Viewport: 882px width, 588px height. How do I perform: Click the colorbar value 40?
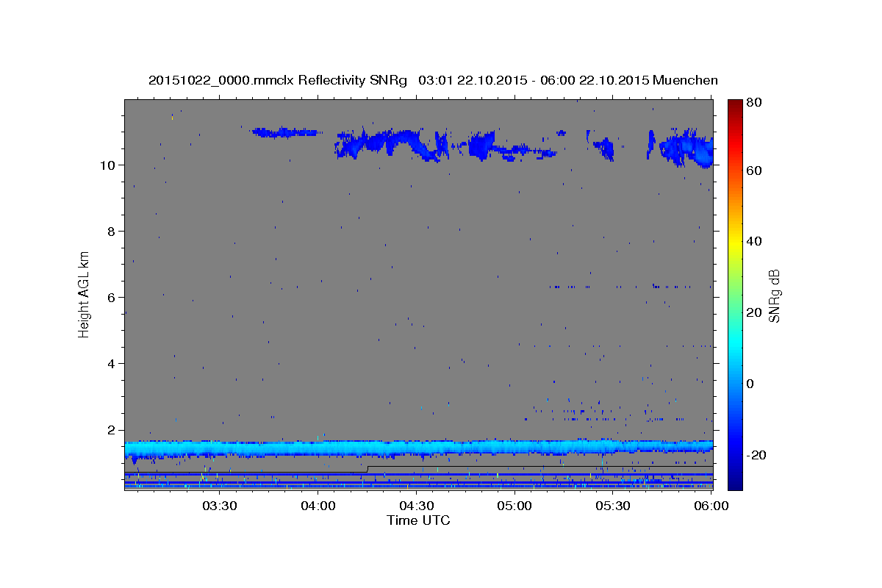(755, 241)
